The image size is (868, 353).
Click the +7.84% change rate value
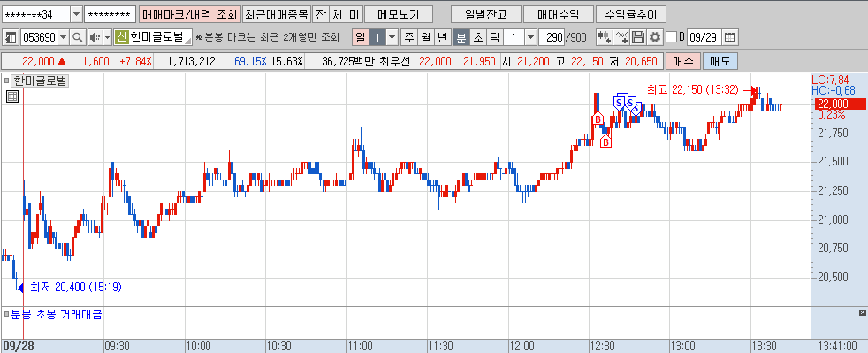(134, 62)
